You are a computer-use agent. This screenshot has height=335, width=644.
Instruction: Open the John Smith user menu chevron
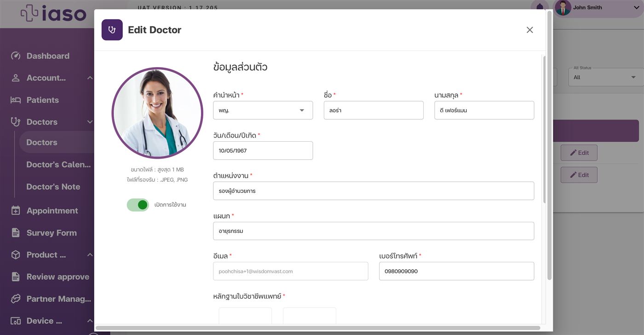(637, 7)
